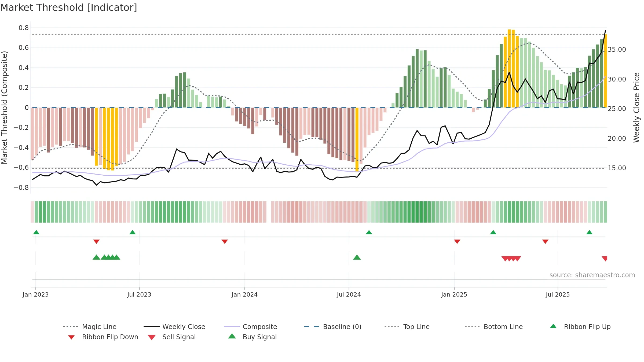Click the Ribbon Flip Up marker after Jul 2025
Screen dimensions: 644x362
pos(590,232)
